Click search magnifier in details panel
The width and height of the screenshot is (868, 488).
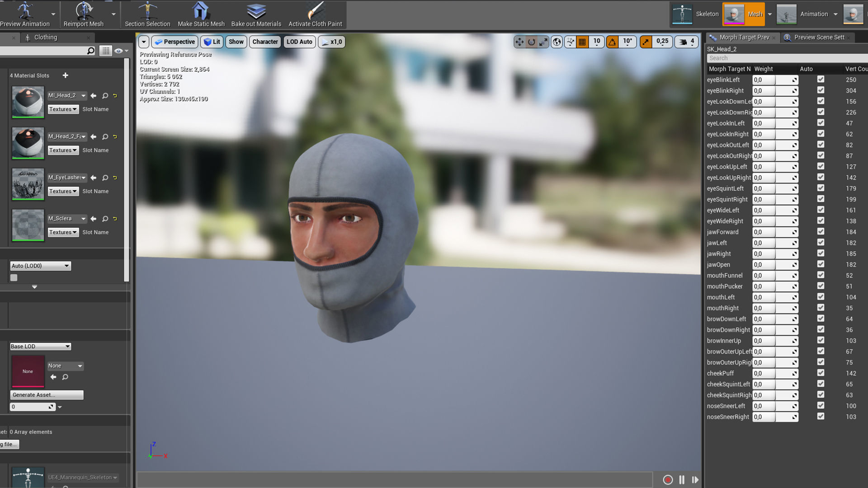tap(91, 51)
